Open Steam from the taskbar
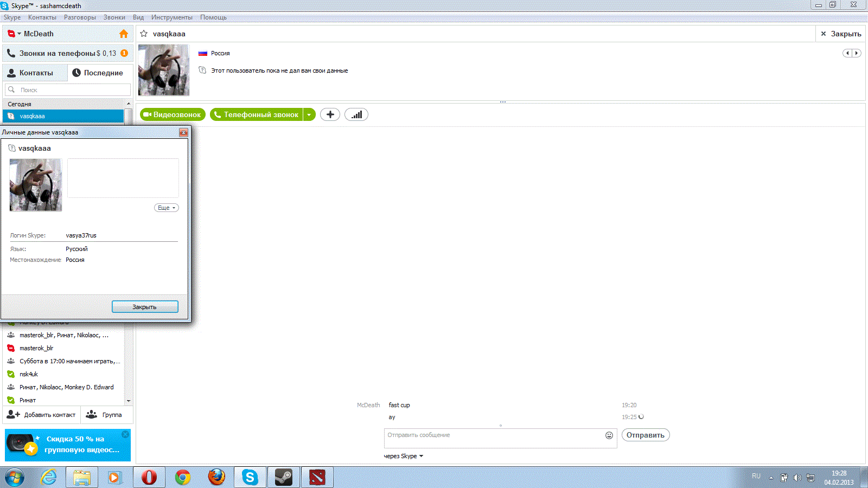868x488 pixels. pyautogui.click(x=284, y=477)
